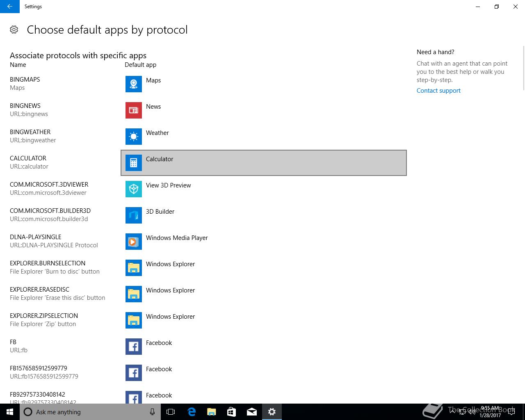Open the Mail app from taskbar

pos(251,412)
